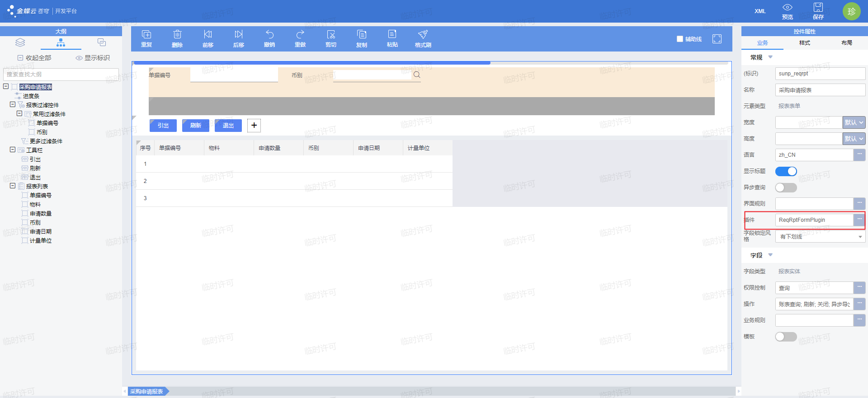Screen dimensions: 868x398
Task: Collapse the 常用过滤条件 tree node
Action: [19, 113]
